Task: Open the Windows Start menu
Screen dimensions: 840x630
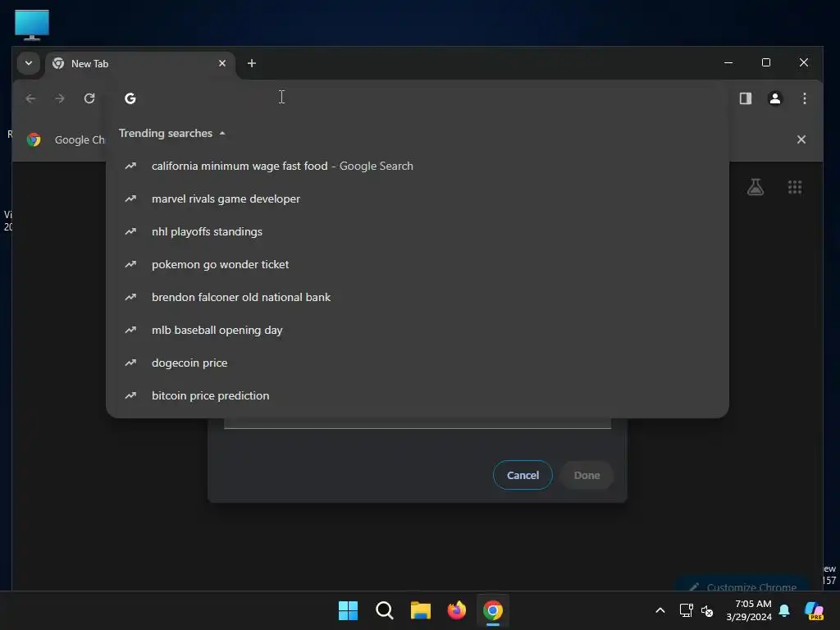Action: pyautogui.click(x=348, y=610)
